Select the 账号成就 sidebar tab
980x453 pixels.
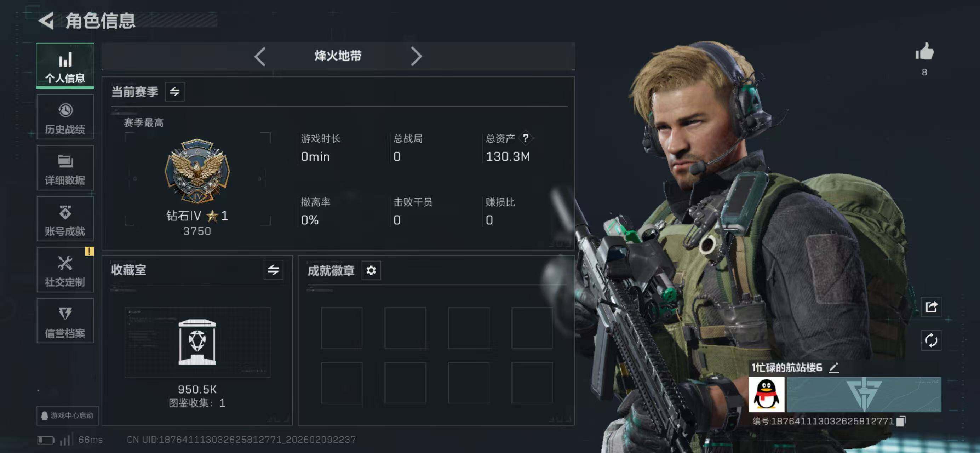pyautogui.click(x=65, y=219)
